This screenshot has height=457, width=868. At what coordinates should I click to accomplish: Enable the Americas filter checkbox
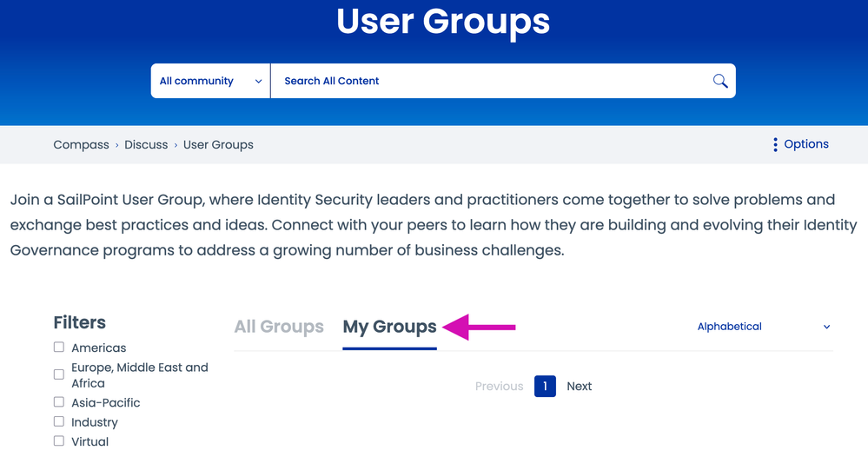click(59, 348)
